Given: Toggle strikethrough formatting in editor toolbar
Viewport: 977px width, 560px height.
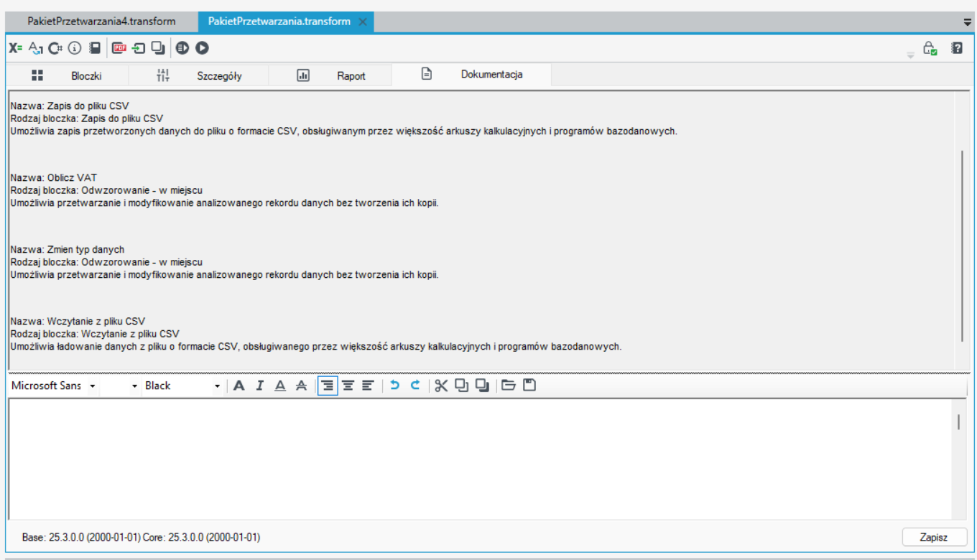Looking at the screenshot, I should [301, 386].
